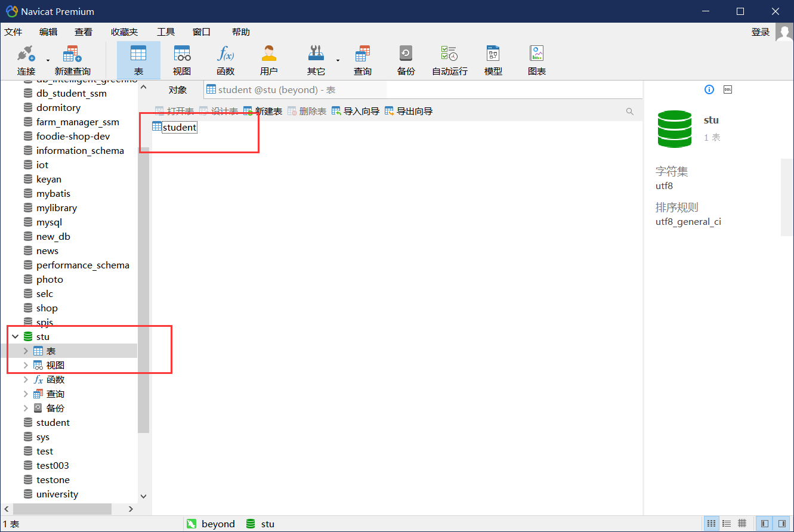Viewport: 794px width, 532px height.
Task: Click the 用户 (Users) toolbar icon
Action: [x=269, y=59]
